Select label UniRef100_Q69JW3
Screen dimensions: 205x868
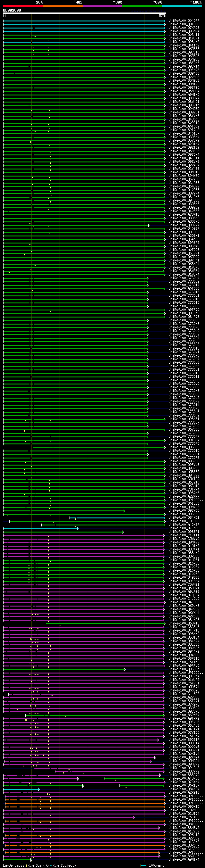coord(184,606)
